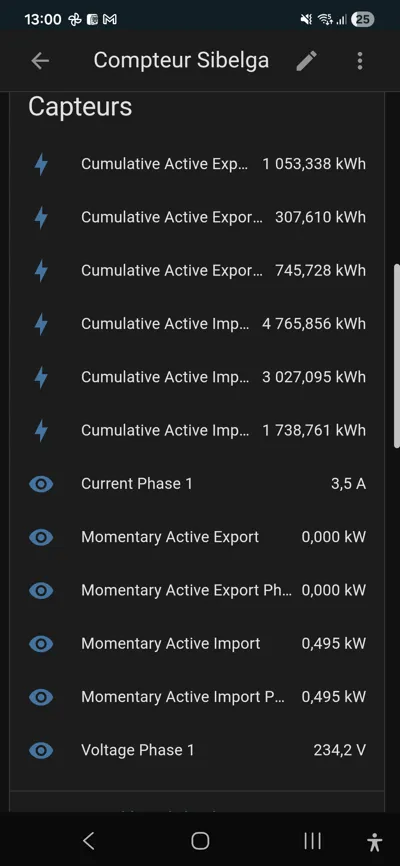Open the 745,728 kWh export sensor
Viewport: 400px width, 866px height.
[197, 271]
